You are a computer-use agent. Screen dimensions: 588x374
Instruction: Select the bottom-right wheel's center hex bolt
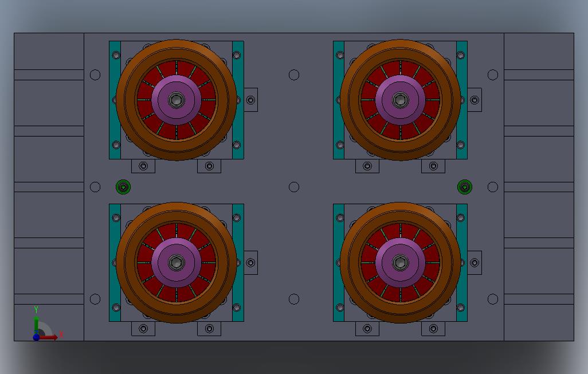coord(400,263)
